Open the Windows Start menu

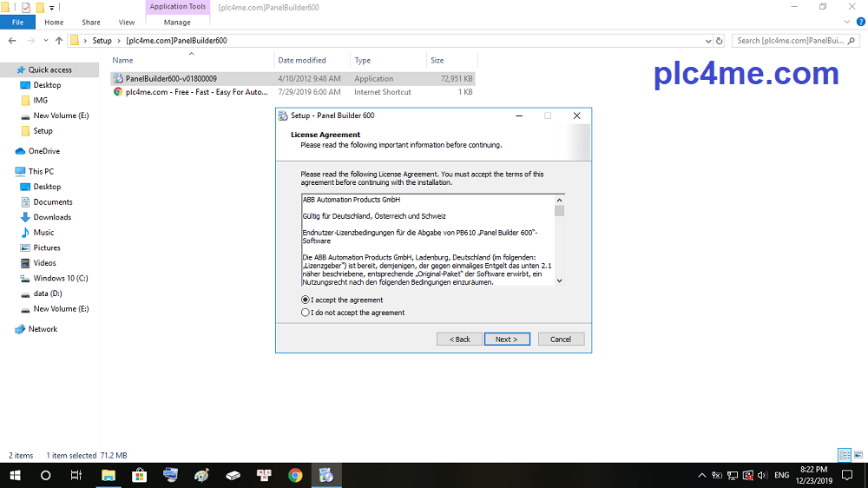(15, 475)
